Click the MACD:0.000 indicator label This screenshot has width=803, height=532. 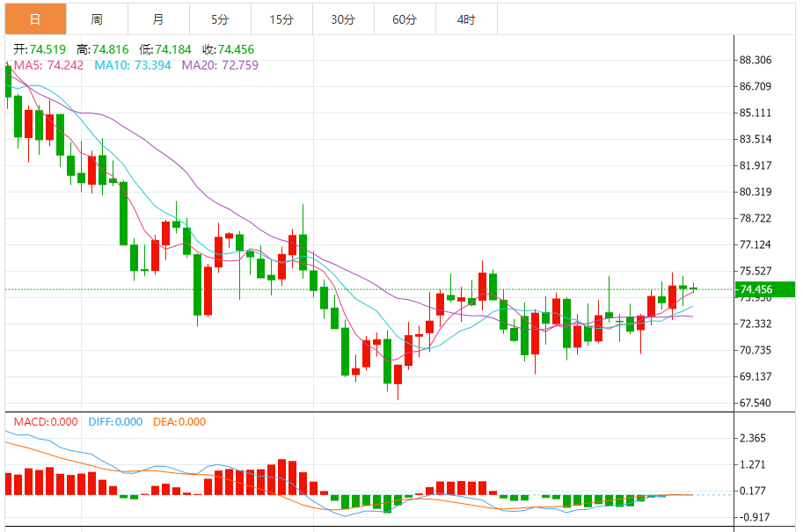(46, 422)
